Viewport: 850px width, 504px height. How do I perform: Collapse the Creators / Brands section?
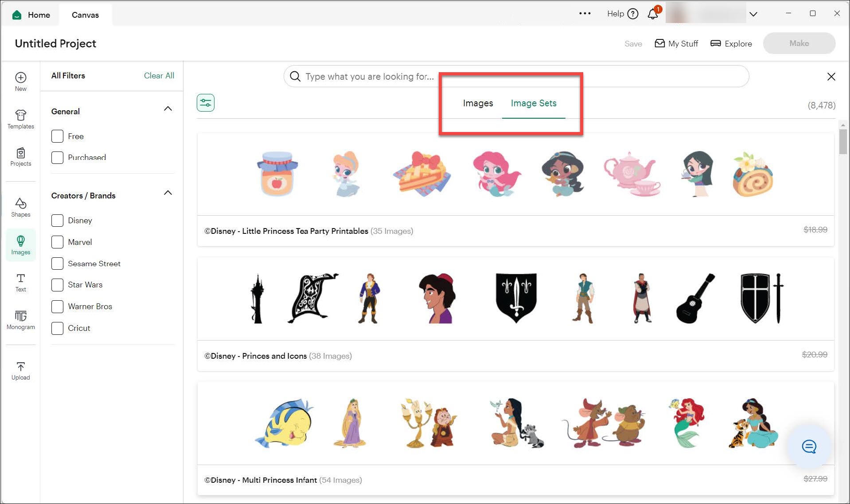pyautogui.click(x=168, y=193)
